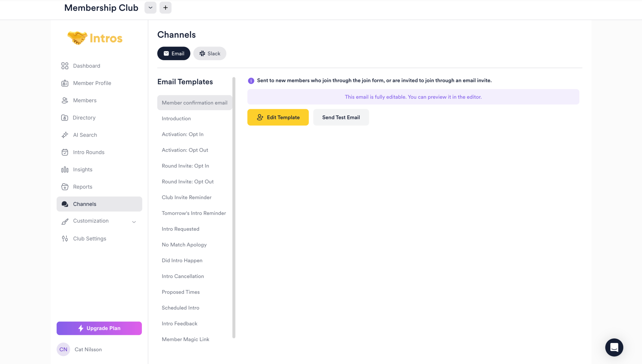Click the Club Settings sliders icon
Screen dimensions: 642x364
pos(65,239)
